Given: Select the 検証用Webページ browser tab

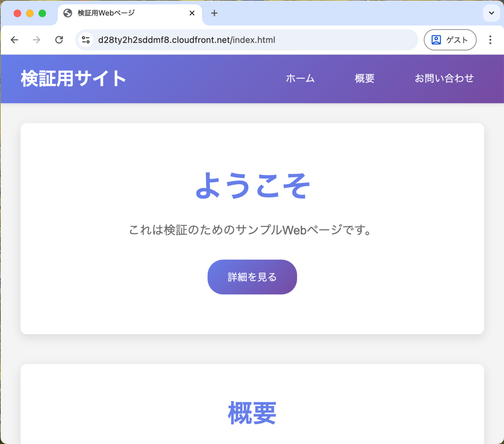Looking at the screenshot, I should click(x=130, y=13).
